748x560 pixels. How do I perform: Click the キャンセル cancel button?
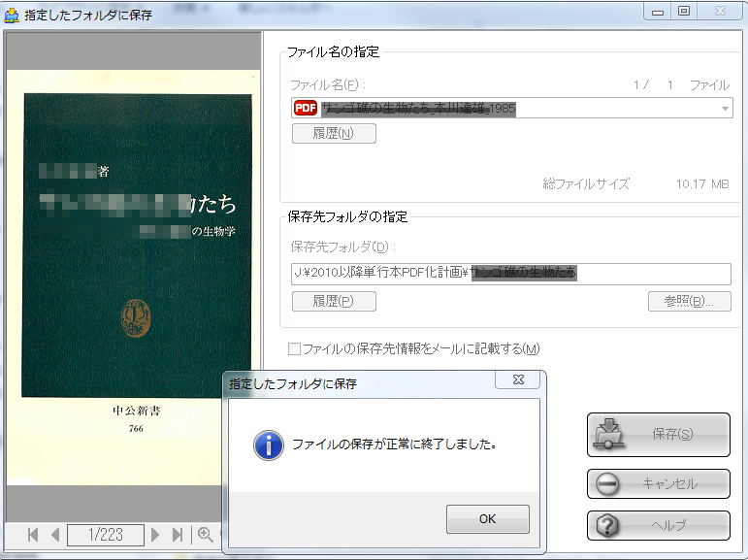point(659,483)
